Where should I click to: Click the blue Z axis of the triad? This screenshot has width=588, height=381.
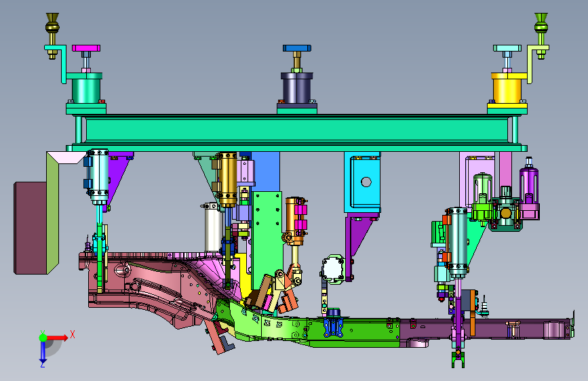click(43, 353)
